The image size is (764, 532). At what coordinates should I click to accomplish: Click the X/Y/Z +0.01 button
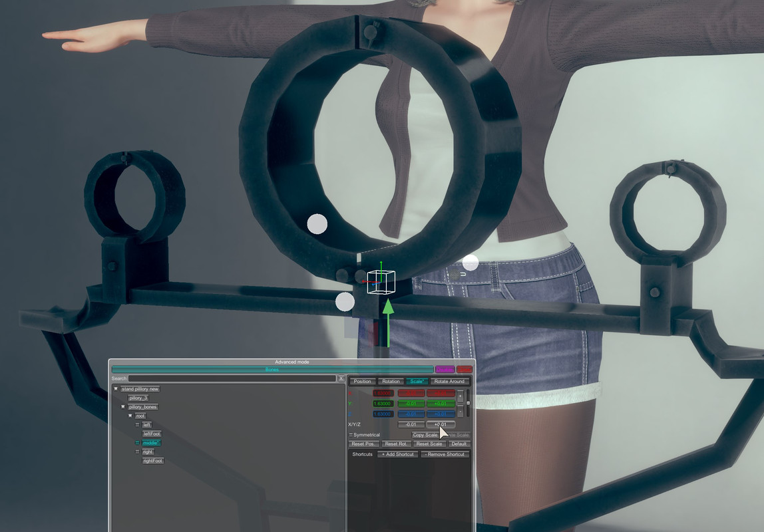[441, 424]
